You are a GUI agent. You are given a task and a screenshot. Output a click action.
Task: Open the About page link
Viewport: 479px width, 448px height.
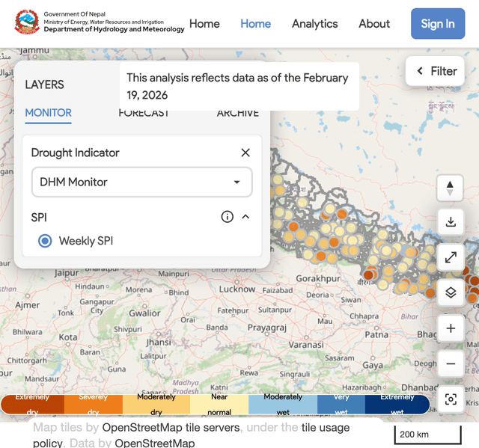(x=373, y=24)
